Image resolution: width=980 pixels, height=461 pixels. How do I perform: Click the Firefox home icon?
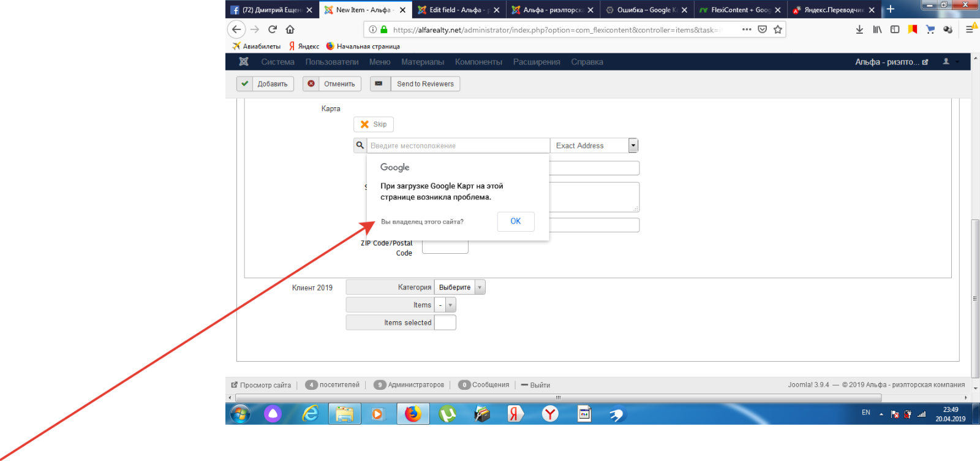pyautogui.click(x=290, y=29)
